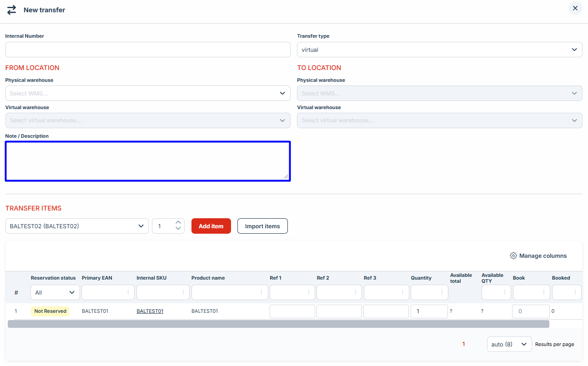Open Quantity column filter menu icon
This screenshot has height=366, width=588.
coord(442,292)
